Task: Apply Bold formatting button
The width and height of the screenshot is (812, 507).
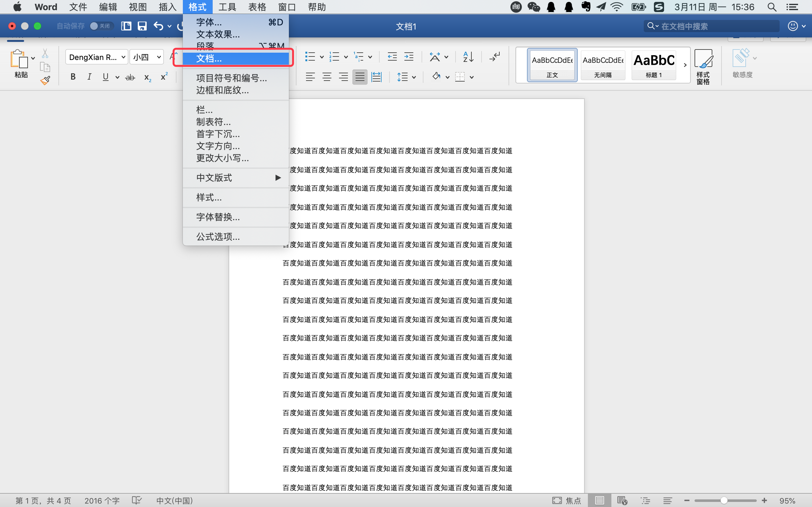Action: (x=73, y=77)
